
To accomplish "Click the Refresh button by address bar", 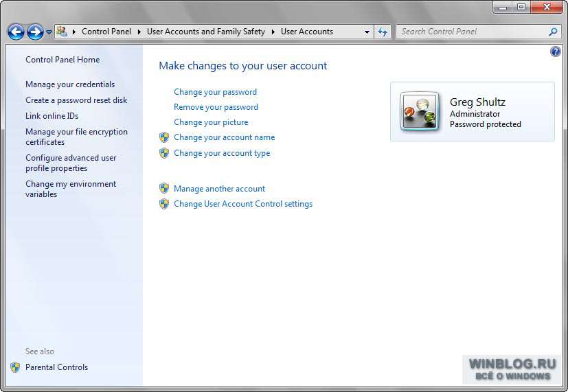I will tap(383, 32).
